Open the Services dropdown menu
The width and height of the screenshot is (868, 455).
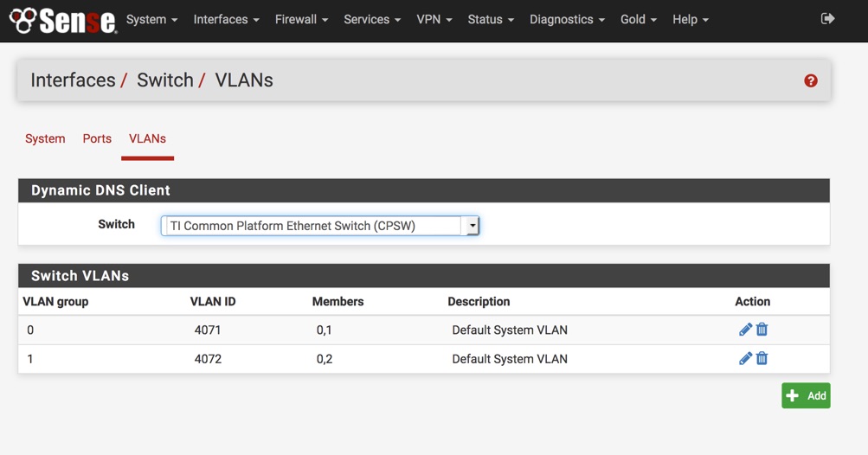(x=372, y=19)
